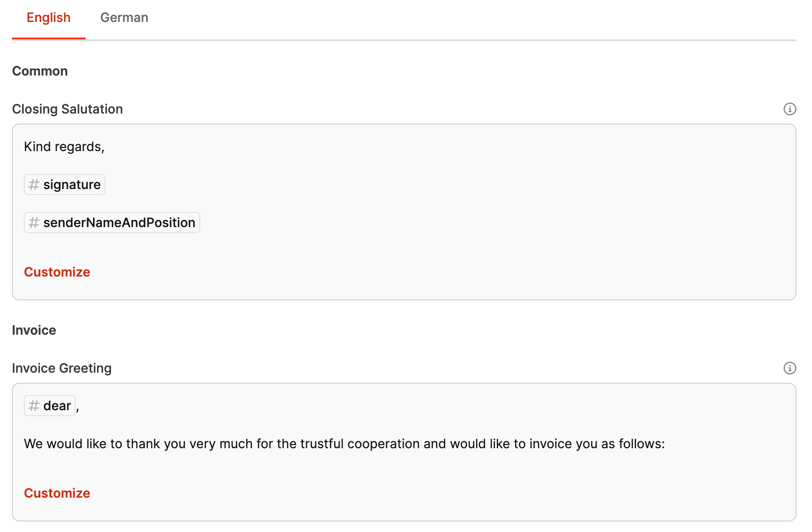This screenshot has width=812, height=532.
Task: Select the dear placeholder chip
Action: click(x=57, y=406)
